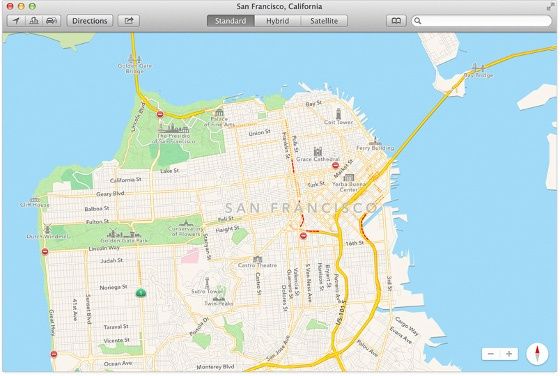Open the bookmarks book icon

(396, 21)
